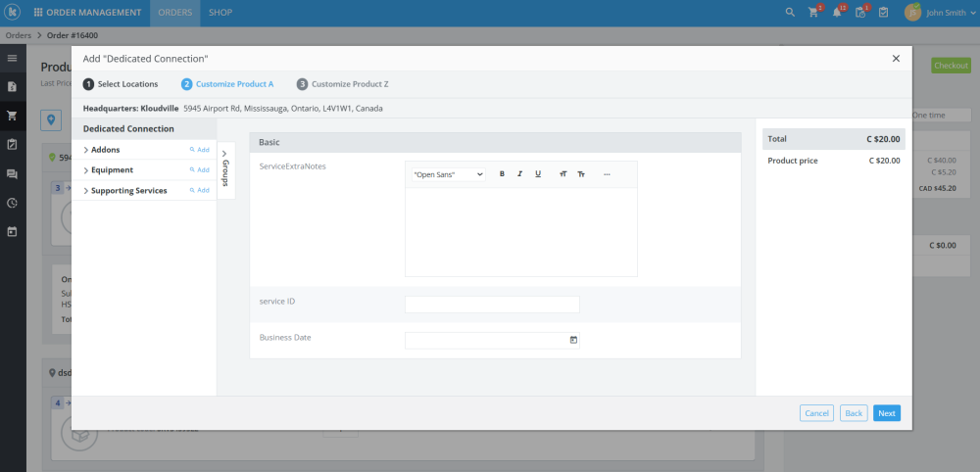
Task: Expand the Addons group
Action: click(85, 150)
